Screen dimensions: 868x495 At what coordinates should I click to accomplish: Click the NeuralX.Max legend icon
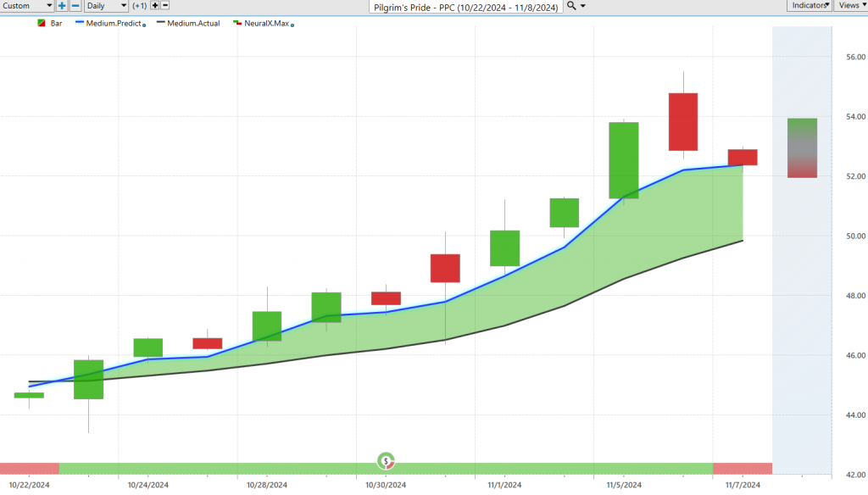(236, 24)
